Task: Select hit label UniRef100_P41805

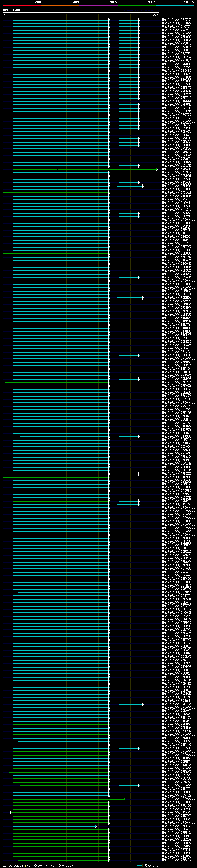Action: [177, 856]
